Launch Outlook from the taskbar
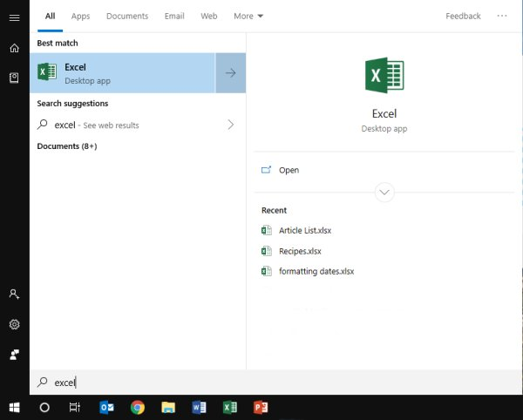The height and width of the screenshot is (420, 523). [x=106, y=407]
